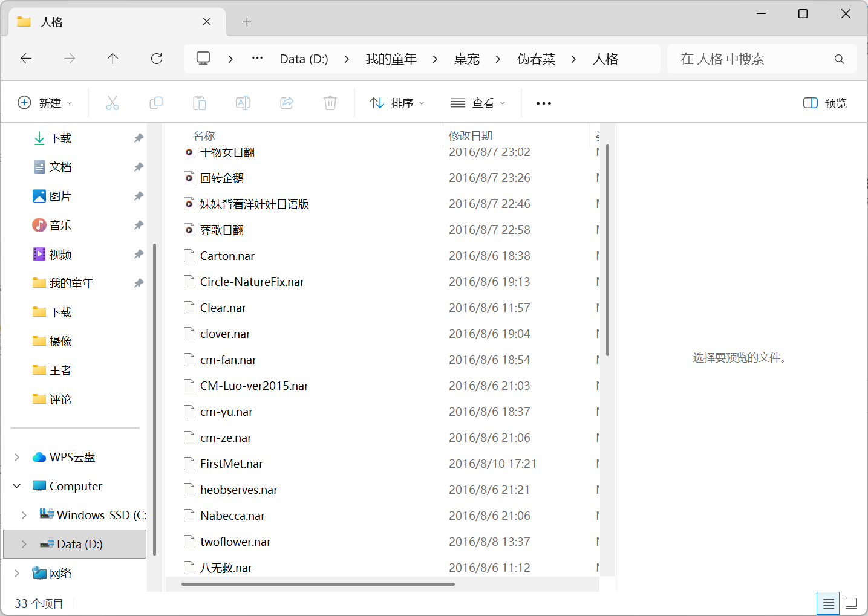Select the file Carton.nar
The height and width of the screenshot is (616, 868).
pyautogui.click(x=227, y=256)
